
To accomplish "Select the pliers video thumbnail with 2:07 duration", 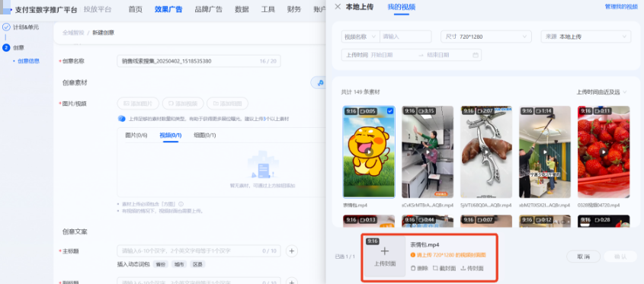I will tap(486, 152).
